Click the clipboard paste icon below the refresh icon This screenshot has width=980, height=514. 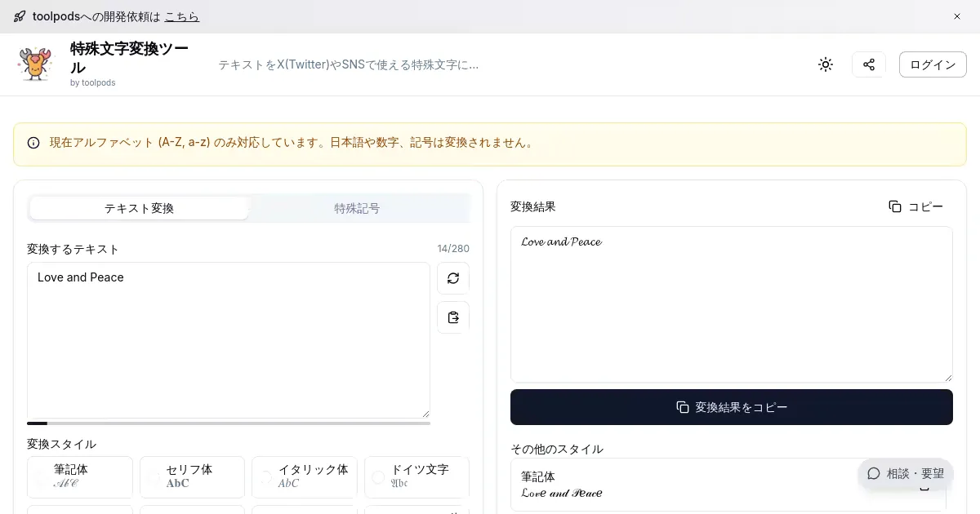click(x=452, y=317)
